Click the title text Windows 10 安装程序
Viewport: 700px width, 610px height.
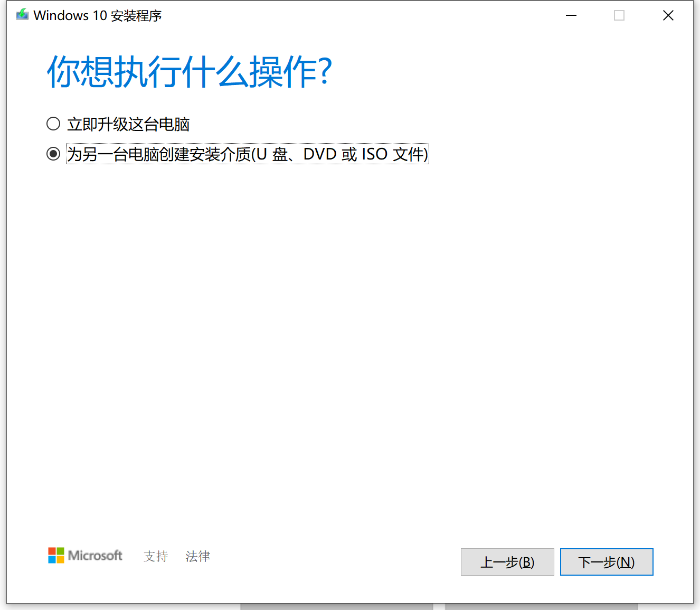98,15
